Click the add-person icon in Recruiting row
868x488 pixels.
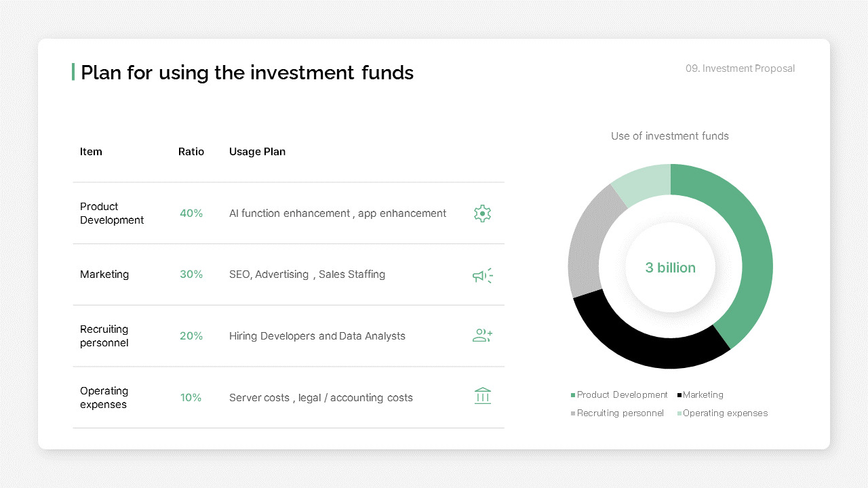pos(482,335)
